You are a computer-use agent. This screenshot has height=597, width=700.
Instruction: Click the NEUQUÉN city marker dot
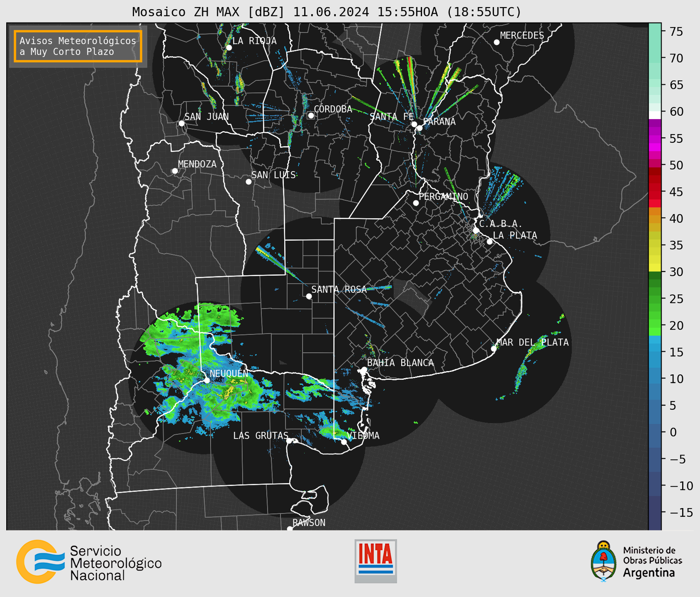click(x=207, y=380)
